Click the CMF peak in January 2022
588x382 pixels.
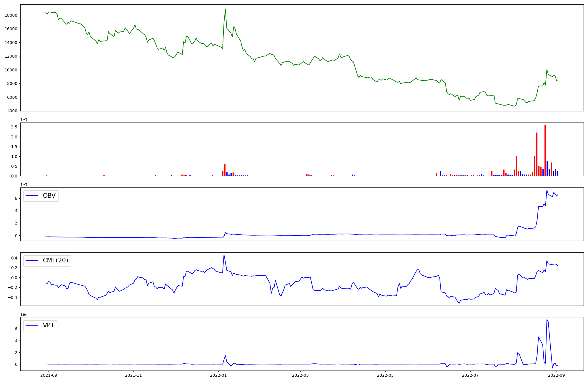pyautogui.click(x=224, y=255)
